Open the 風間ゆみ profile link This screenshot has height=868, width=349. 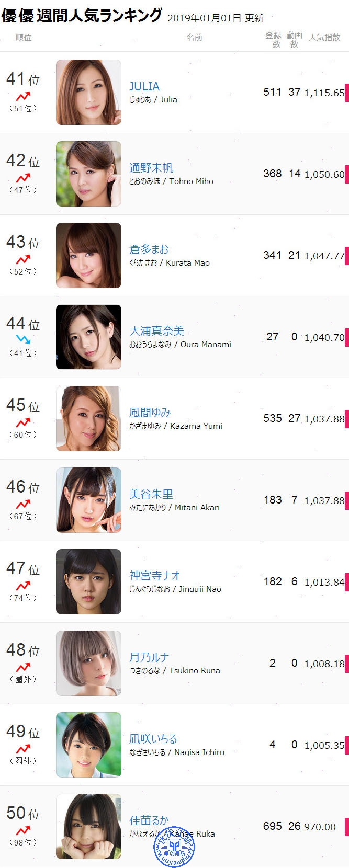pyautogui.click(x=150, y=413)
